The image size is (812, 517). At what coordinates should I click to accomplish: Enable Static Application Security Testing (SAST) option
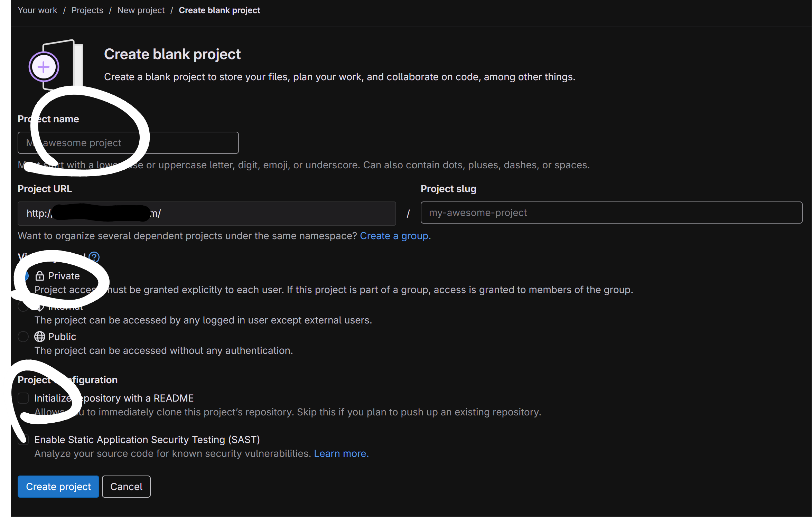tap(23, 440)
